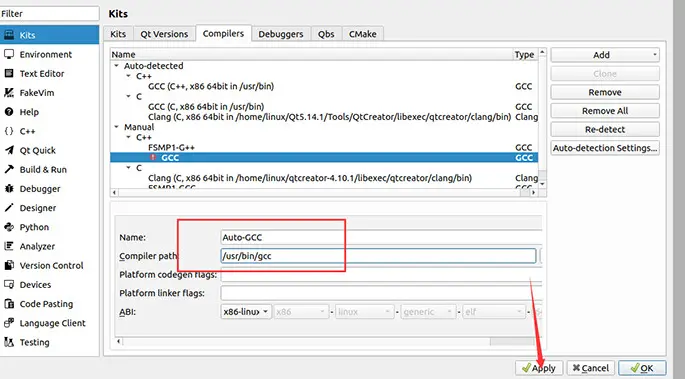Click the Filter search box
The width and height of the screenshot is (685, 379).
tap(49, 14)
